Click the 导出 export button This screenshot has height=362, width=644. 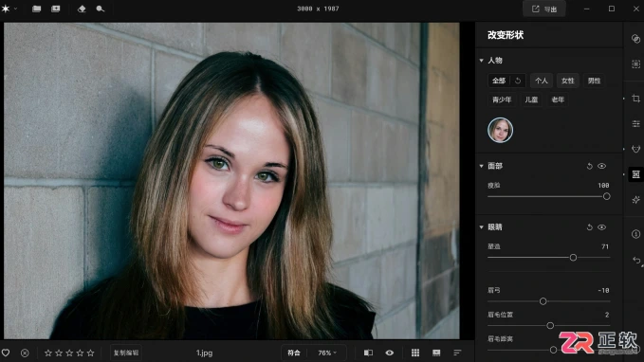pyautogui.click(x=544, y=9)
